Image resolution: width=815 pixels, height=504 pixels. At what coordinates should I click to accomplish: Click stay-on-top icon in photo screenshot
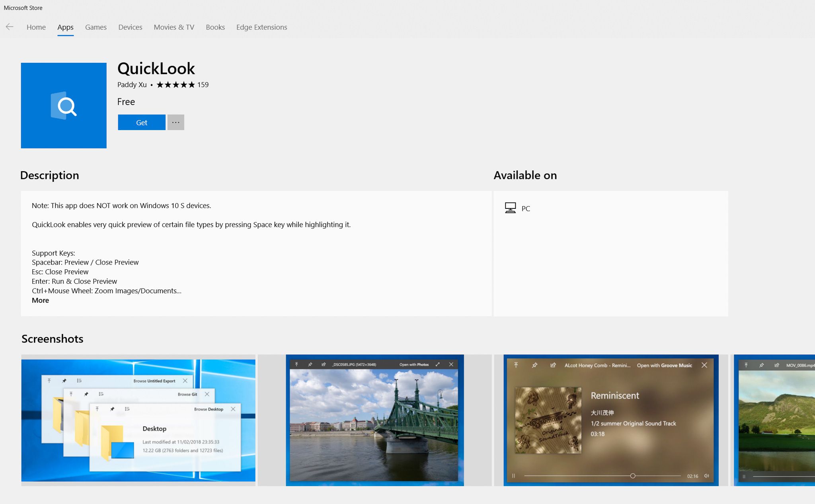296,364
